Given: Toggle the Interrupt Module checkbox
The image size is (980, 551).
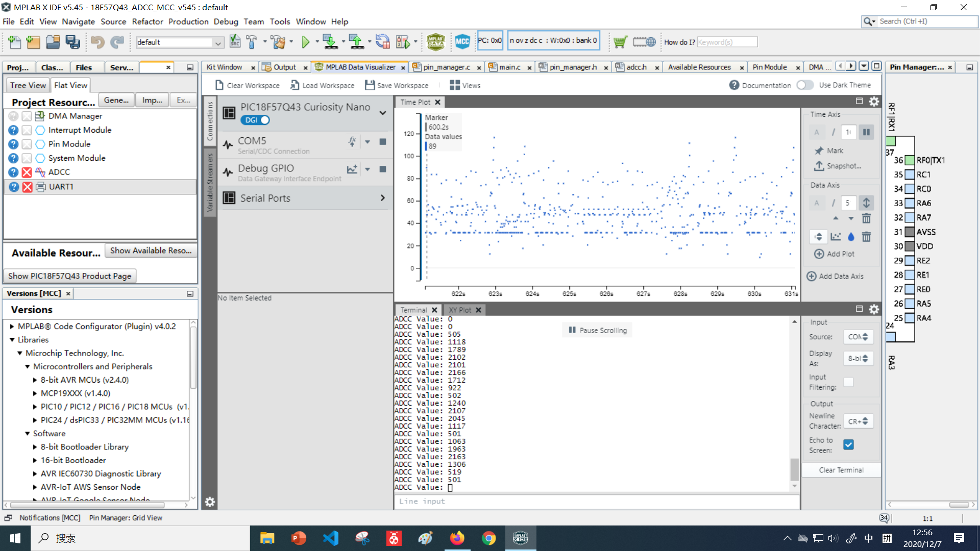Looking at the screenshot, I should [27, 130].
